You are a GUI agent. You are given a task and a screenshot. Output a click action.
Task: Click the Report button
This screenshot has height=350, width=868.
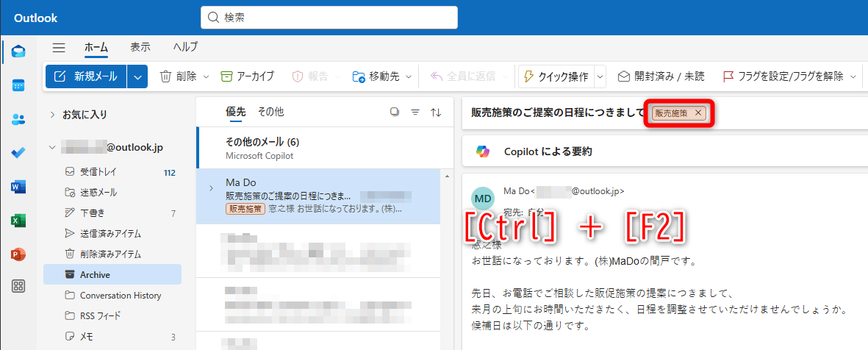310,76
